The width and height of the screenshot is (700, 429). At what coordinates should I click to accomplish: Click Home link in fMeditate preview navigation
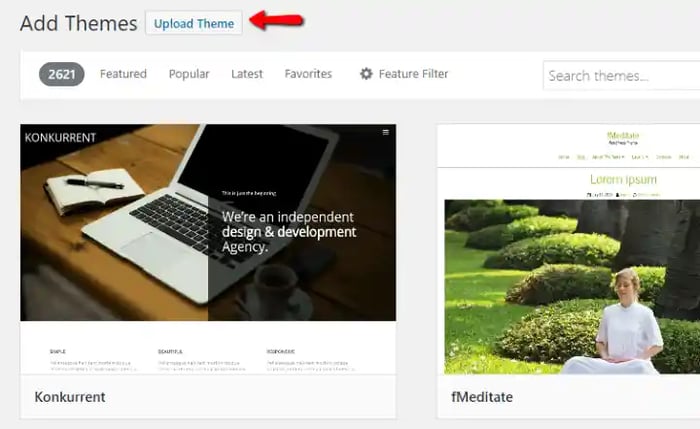click(564, 157)
